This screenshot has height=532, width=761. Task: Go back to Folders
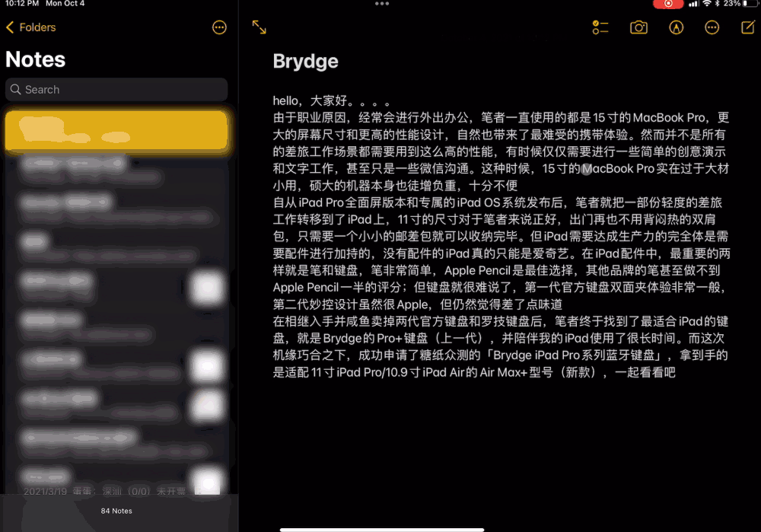click(31, 27)
